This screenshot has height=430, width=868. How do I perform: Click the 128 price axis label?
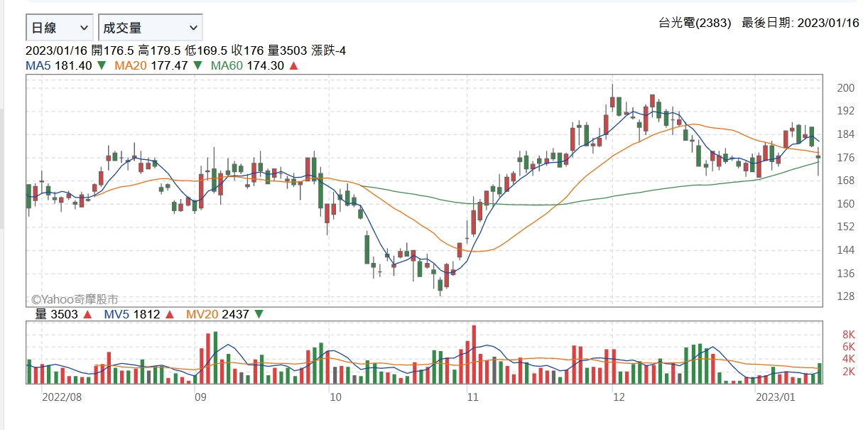846,296
